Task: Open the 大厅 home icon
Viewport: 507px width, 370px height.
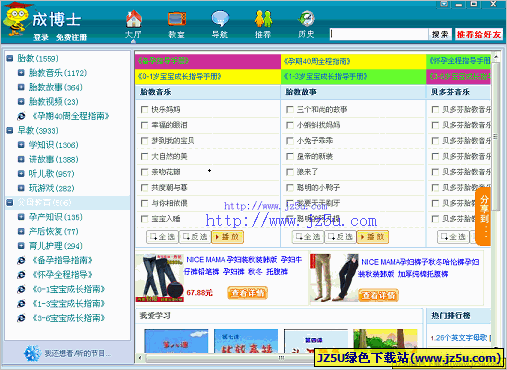Action: coord(134,19)
